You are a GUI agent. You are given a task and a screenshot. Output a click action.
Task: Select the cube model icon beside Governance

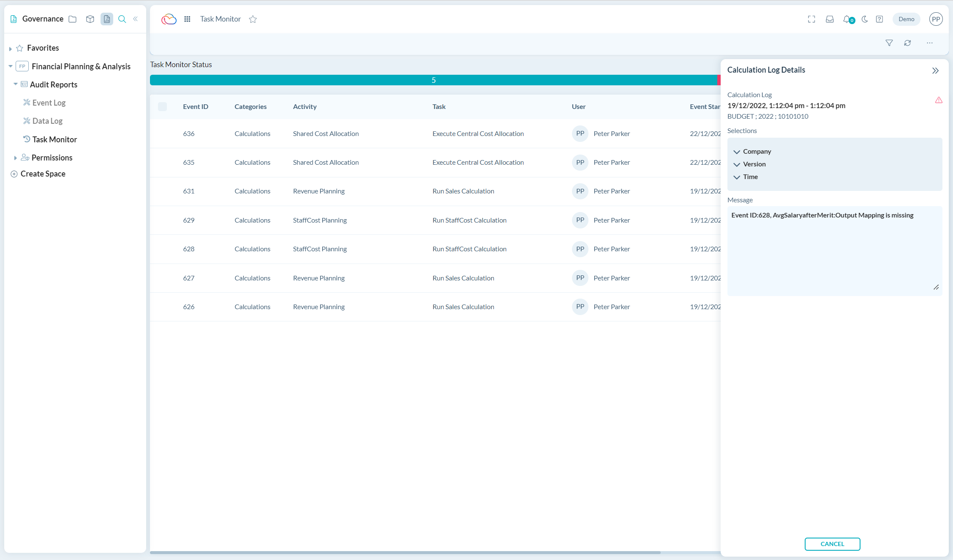coord(90,19)
